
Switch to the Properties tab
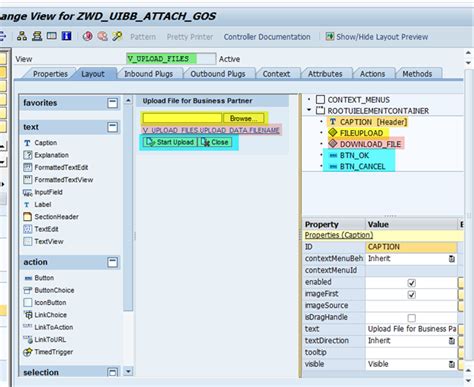(50, 74)
